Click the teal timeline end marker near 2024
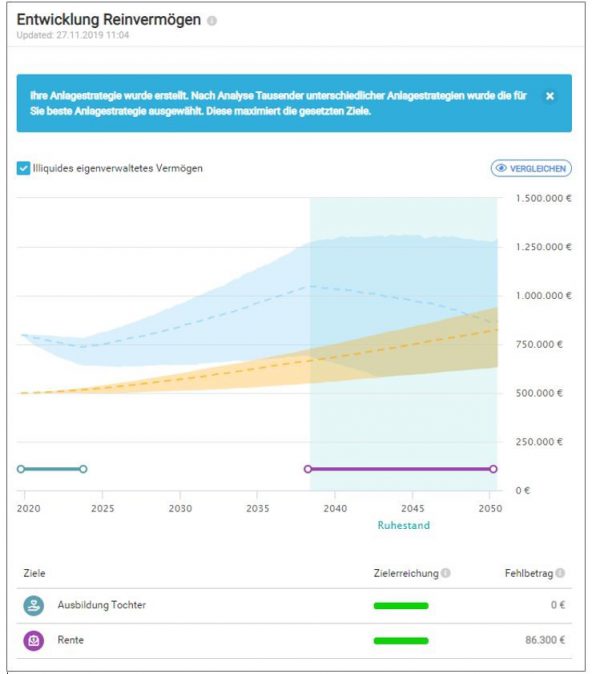Viewport: 600px width, 674px height. [x=83, y=468]
